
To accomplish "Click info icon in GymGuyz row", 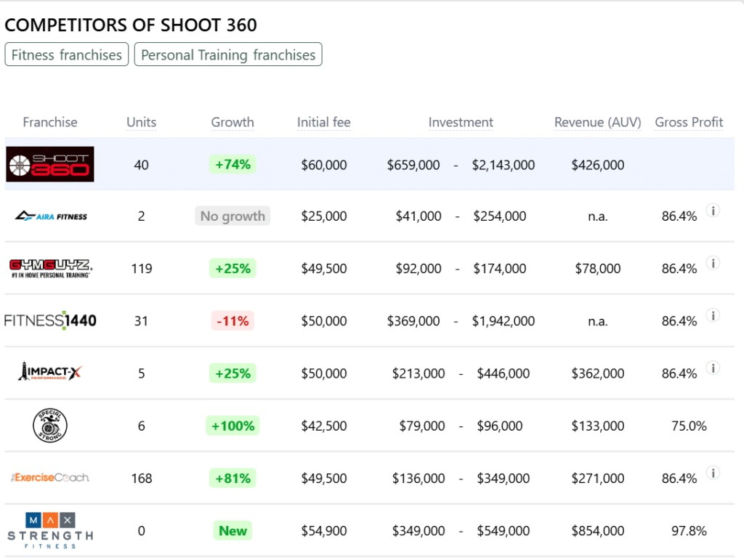I will point(713,263).
